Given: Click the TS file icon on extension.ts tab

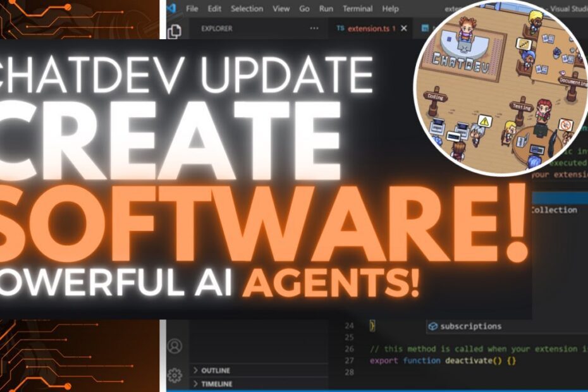Looking at the screenshot, I should (340, 28).
